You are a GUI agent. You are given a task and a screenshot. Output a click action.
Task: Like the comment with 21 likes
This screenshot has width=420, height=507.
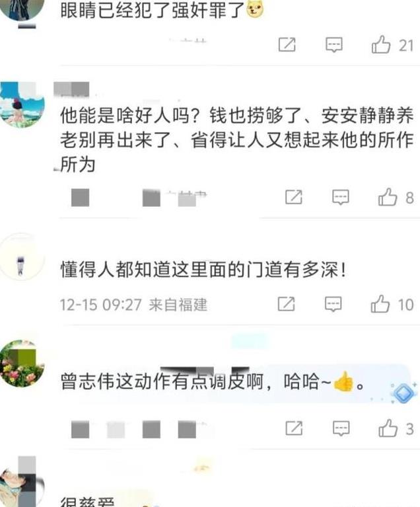click(381, 44)
